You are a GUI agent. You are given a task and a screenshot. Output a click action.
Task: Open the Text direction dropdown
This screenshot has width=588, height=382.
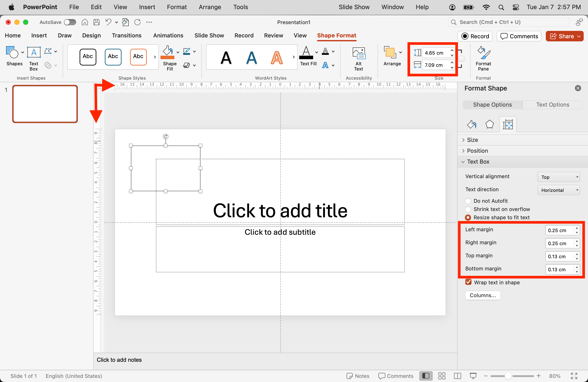click(x=559, y=190)
